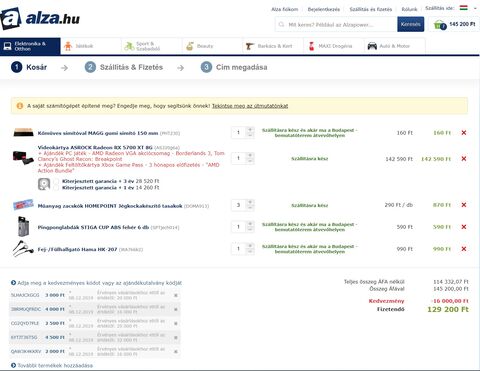Open MAGG gumi simító product thumbnail
The width and height of the screenshot is (480, 371).
coord(23,133)
